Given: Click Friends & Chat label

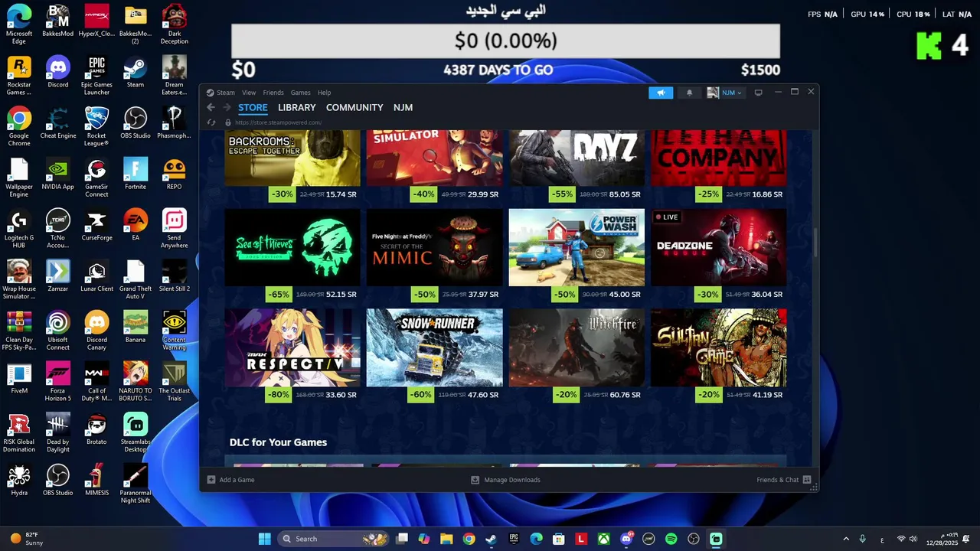Looking at the screenshot, I should click(x=778, y=480).
